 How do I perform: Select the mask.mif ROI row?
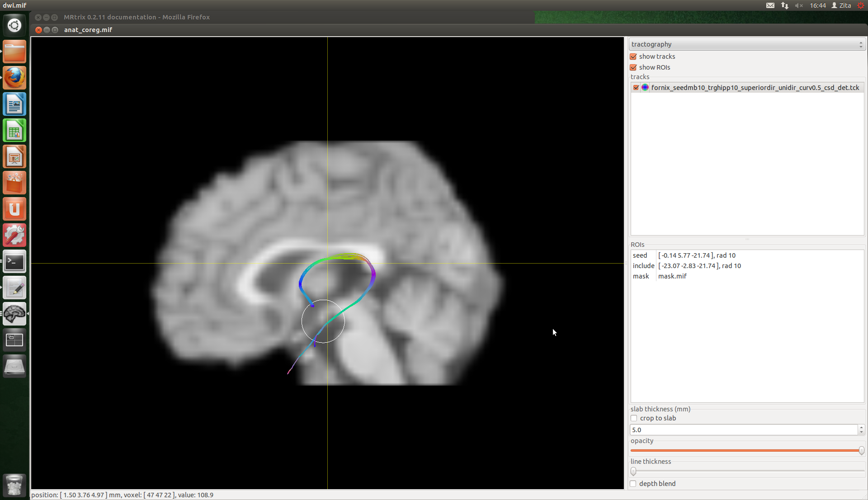coord(672,276)
